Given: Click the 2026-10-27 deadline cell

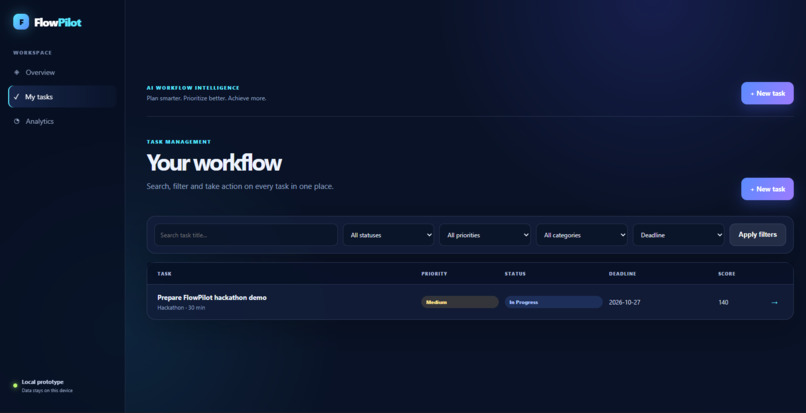Looking at the screenshot, I should tap(625, 302).
